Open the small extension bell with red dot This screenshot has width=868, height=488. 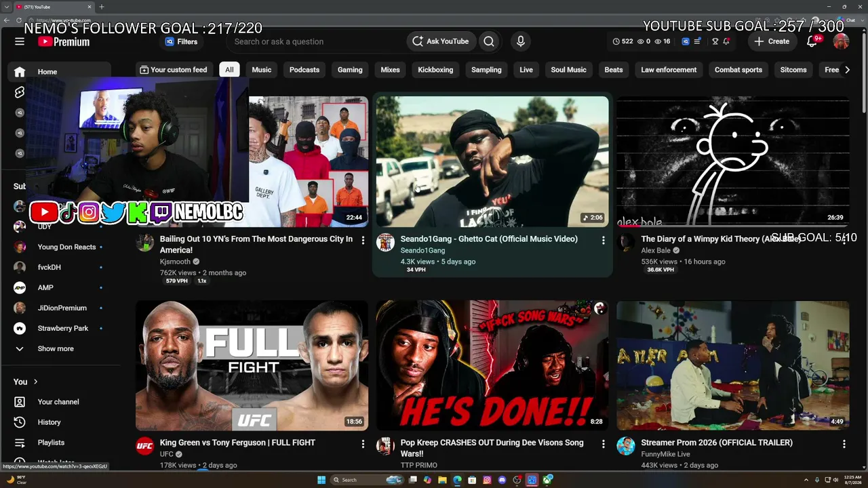pyautogui.click(x=726, y=41)
